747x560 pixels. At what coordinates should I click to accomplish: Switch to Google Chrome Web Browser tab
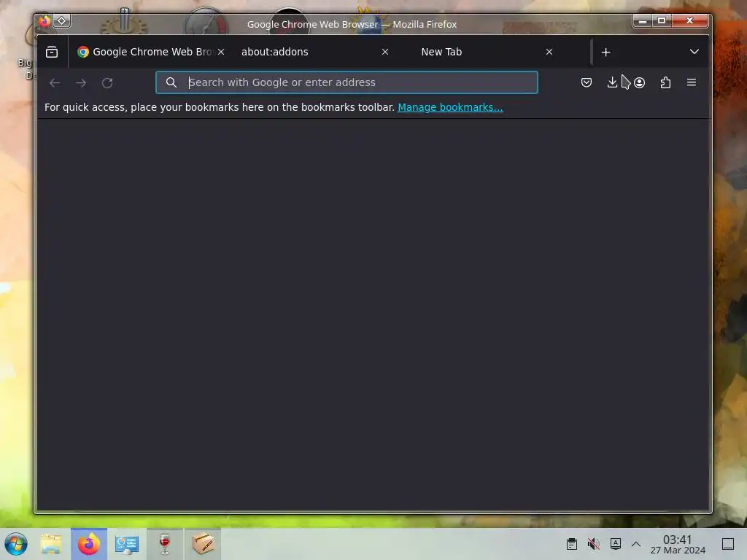(150, 52)
